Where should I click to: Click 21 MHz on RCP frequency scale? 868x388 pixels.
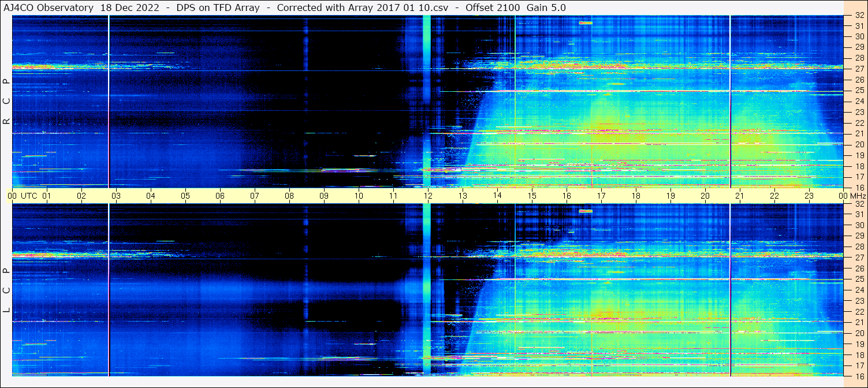859,133
